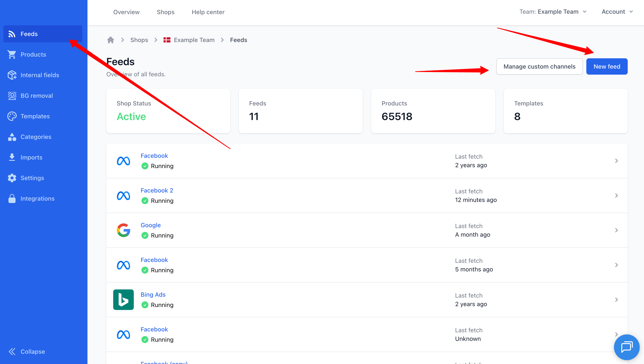Open the Settings gear icon in the sidebar
The height and width of the screenshot is (364, 644).
pos(12,178)
